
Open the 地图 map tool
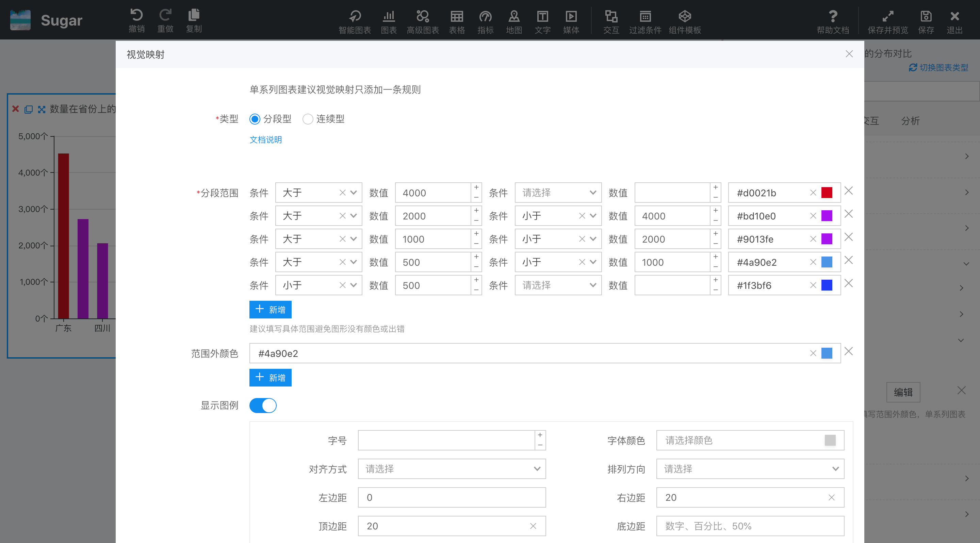click(514, 22)
